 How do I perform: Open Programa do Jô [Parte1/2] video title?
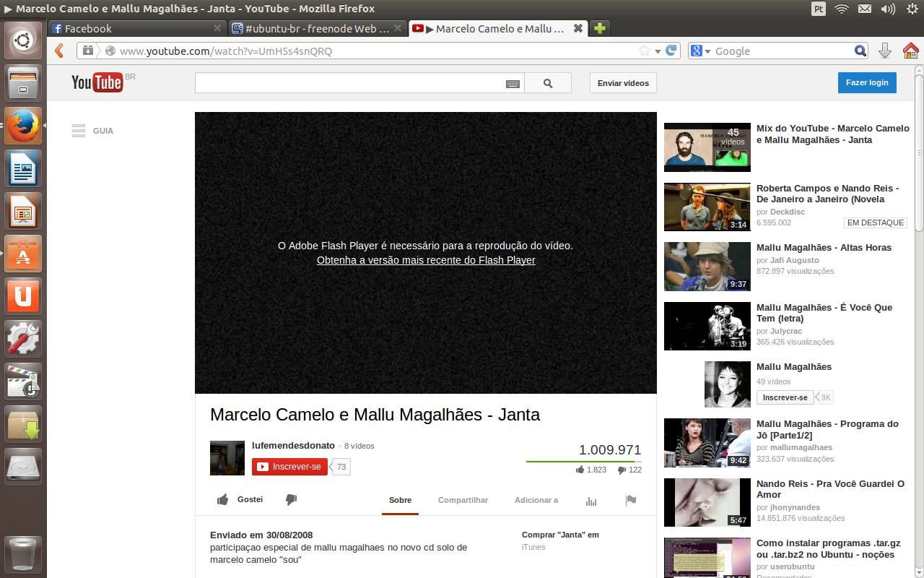[827, 429]
